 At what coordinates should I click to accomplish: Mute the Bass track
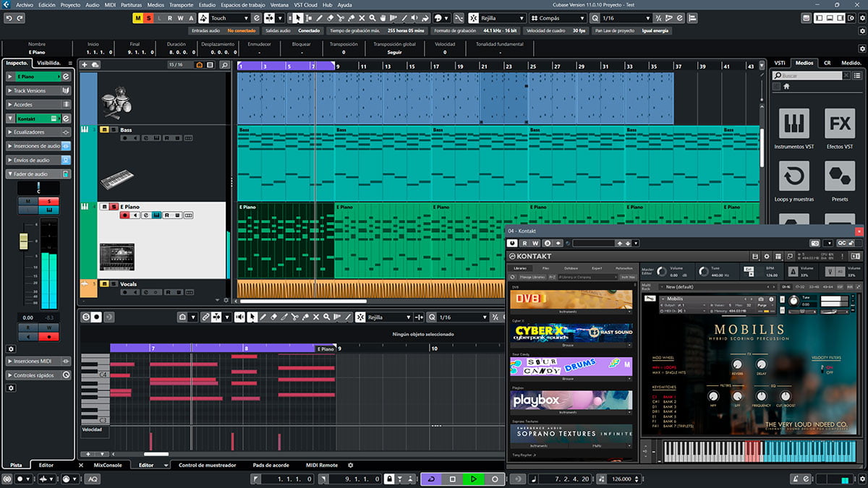[104, 130]
